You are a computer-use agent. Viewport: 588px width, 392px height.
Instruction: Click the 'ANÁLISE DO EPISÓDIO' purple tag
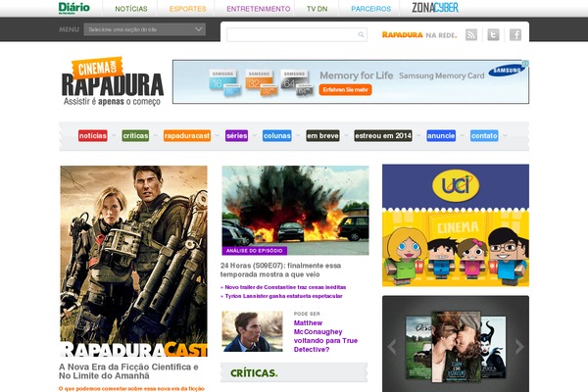pos(254,251)
